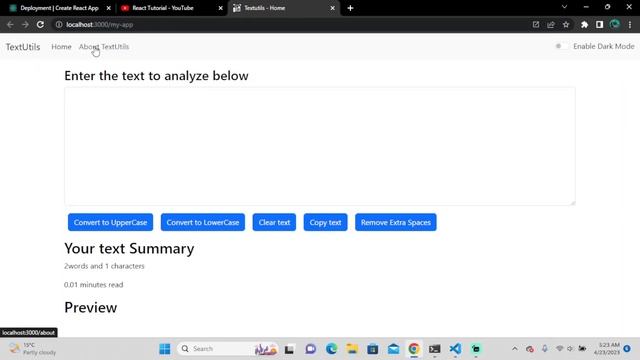Viewport: 640px width, 360px height.
Task: Click the install app icon in address bar
Action: 536,24
